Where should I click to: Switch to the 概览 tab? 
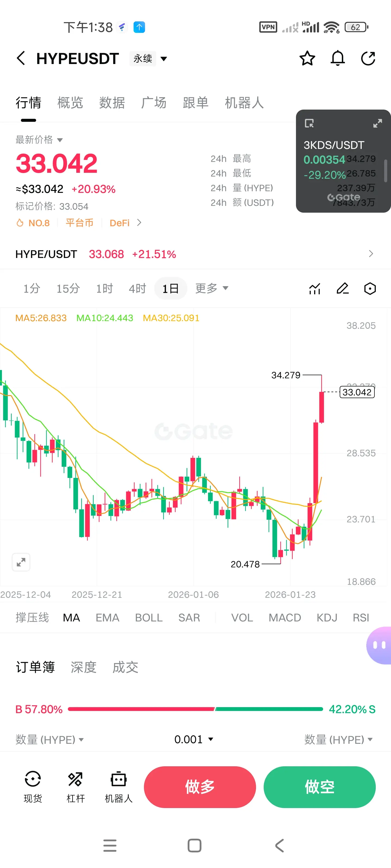click(x=70, y=103)
